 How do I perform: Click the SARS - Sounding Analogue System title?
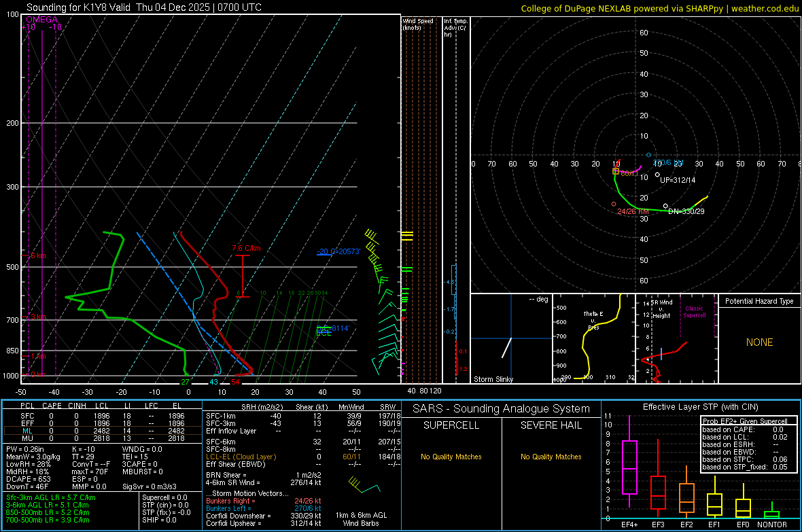502,409
